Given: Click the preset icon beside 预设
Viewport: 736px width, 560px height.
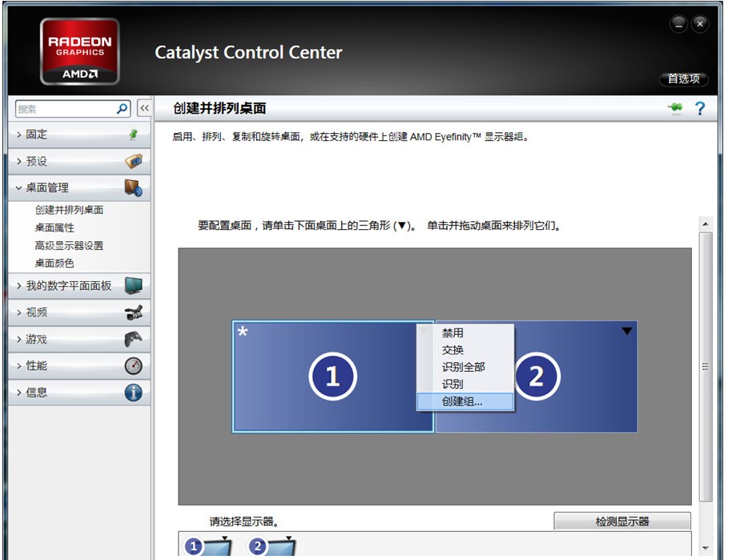Looking at the screenshot, I should 134,161.
